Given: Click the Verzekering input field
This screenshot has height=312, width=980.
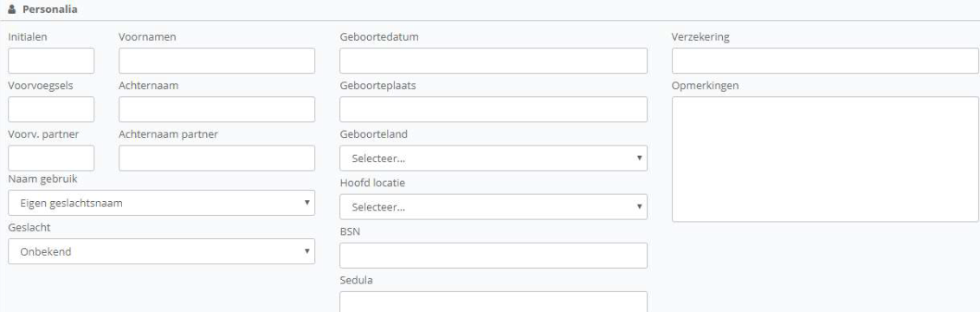Looking at the screenshot, I should coord(825,61).
